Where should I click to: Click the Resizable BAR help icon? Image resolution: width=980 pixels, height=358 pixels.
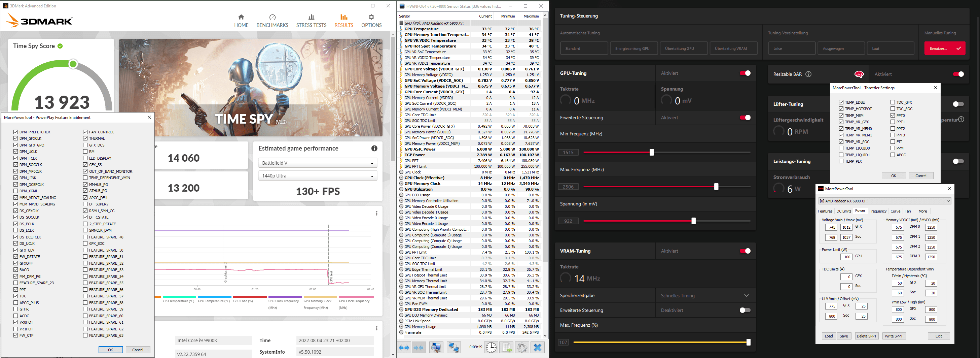pyautogui.click(x=808, y=74)
